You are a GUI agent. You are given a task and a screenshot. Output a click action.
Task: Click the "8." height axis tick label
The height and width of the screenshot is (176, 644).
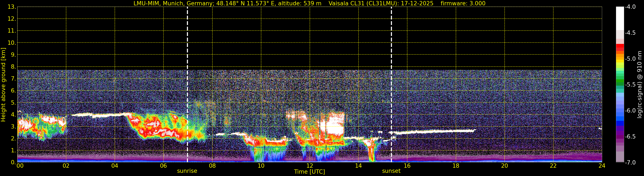(13, 67)
